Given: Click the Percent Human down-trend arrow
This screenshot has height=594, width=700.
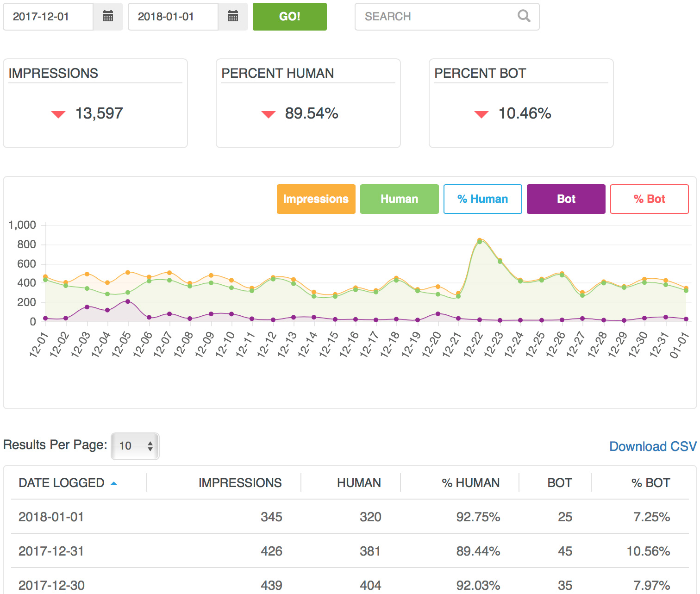Looking at the screenshot, I should coord(269,114).
